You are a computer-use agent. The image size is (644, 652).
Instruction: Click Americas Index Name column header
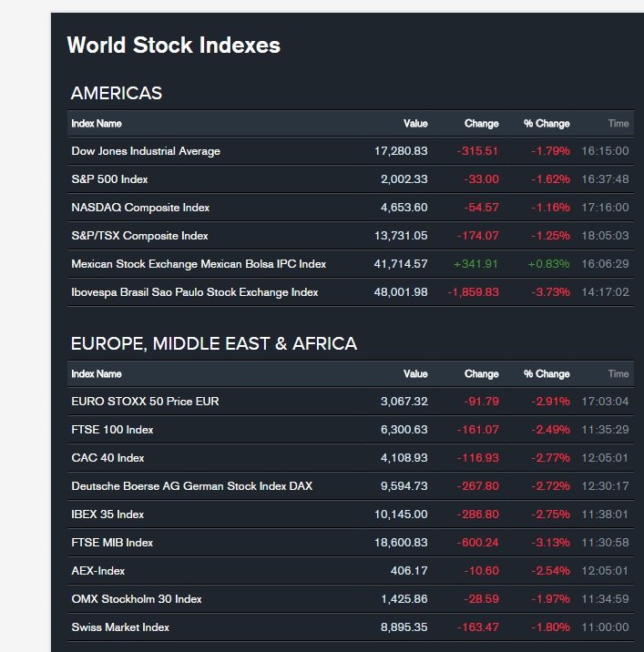coord(97,124)
